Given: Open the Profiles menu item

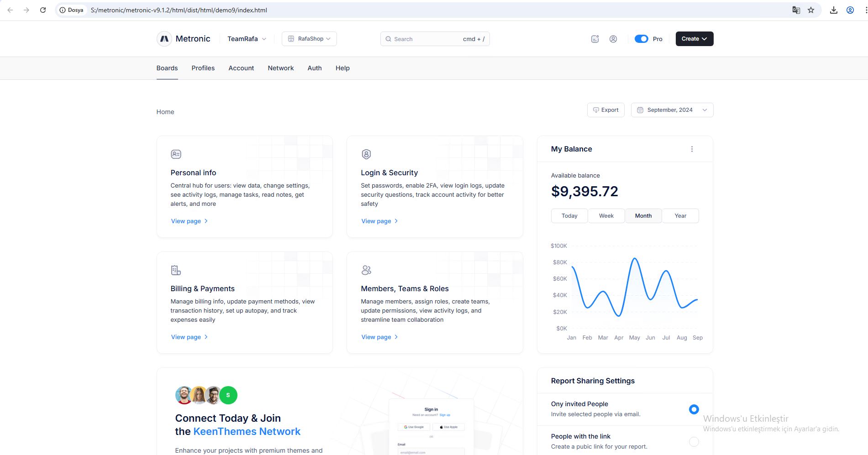Looking at the screenshot, I should [x=203, y=68].
